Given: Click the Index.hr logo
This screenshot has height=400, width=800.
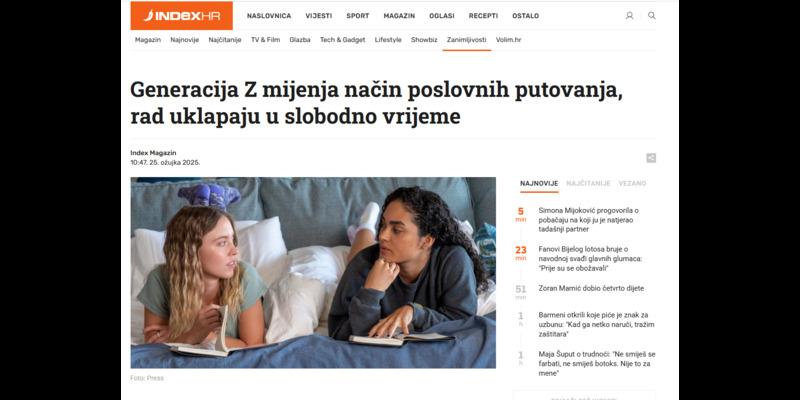Looking at the screenshot, I should point(182,16).
